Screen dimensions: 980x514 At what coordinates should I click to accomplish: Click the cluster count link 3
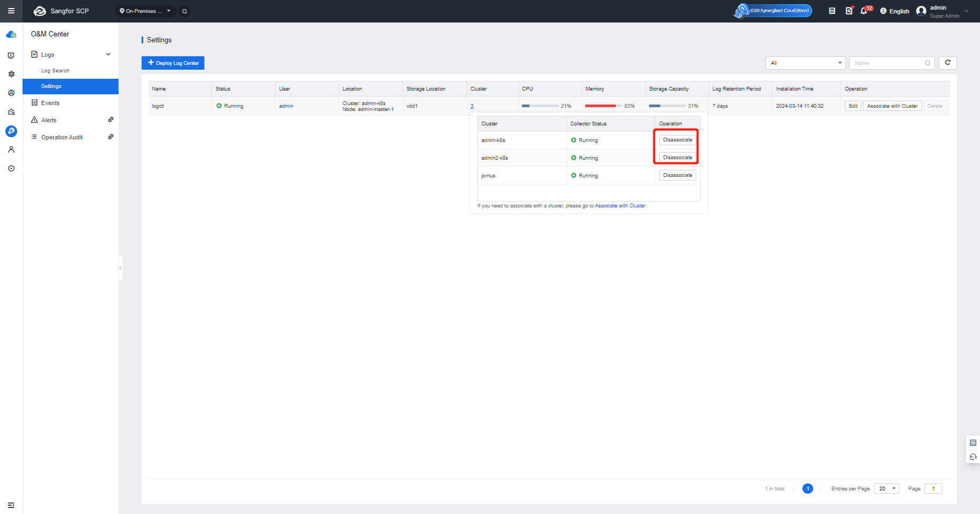pos(472,106)
